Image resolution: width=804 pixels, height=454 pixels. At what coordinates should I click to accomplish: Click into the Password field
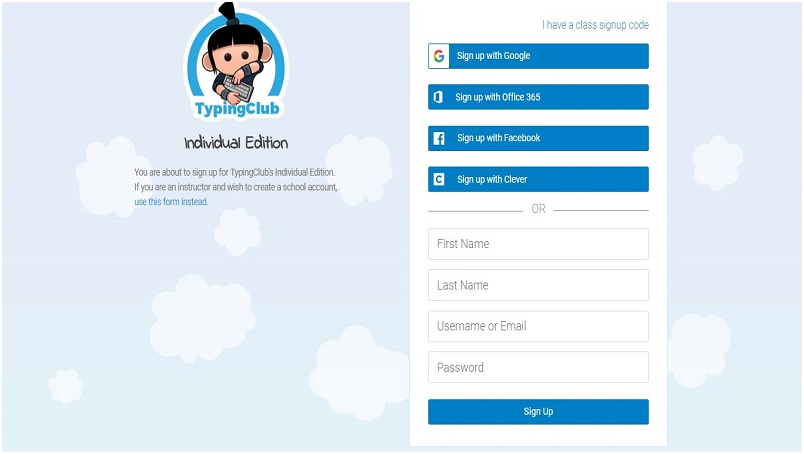click(x=538, y=367)
